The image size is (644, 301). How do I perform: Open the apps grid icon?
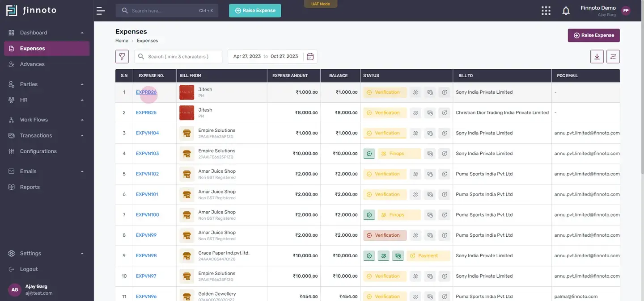(546, 11)
